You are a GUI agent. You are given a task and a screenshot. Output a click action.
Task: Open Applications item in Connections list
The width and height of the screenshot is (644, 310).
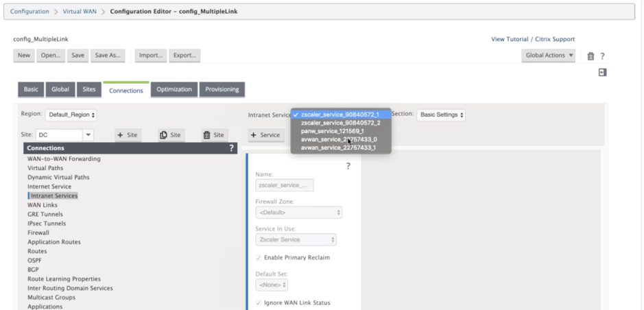click(x=45, y=307)
